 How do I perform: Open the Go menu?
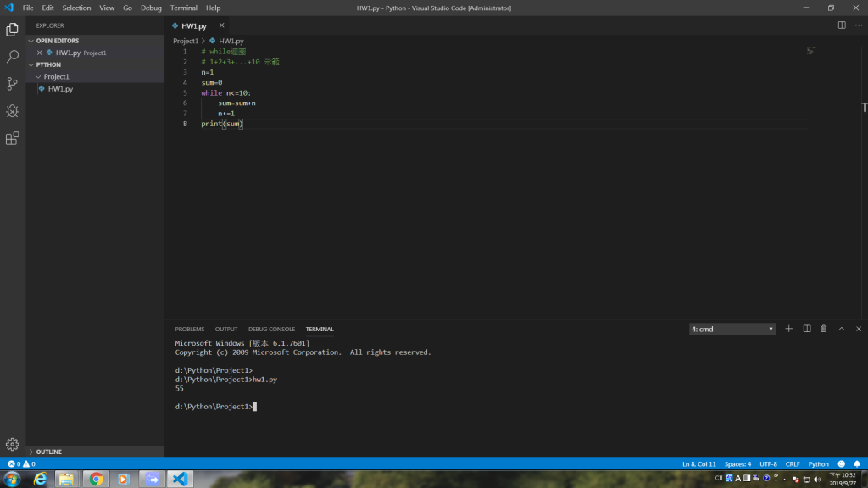click(x=127, y=8)
